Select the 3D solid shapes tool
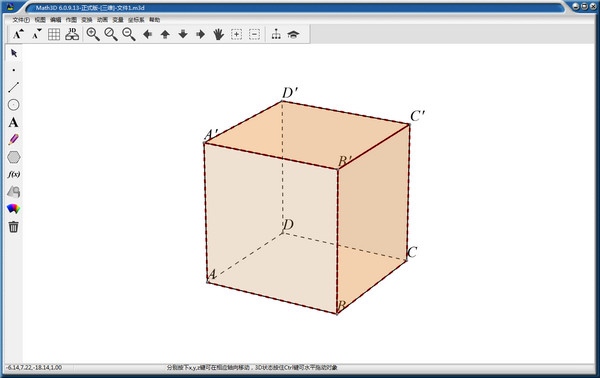The image size is (600, 378). point(14,192)
